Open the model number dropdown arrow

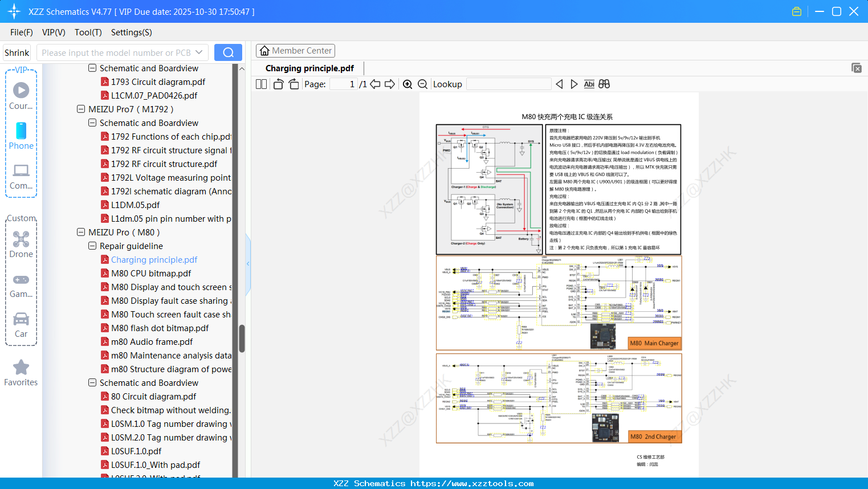click(x=199, y=52)
